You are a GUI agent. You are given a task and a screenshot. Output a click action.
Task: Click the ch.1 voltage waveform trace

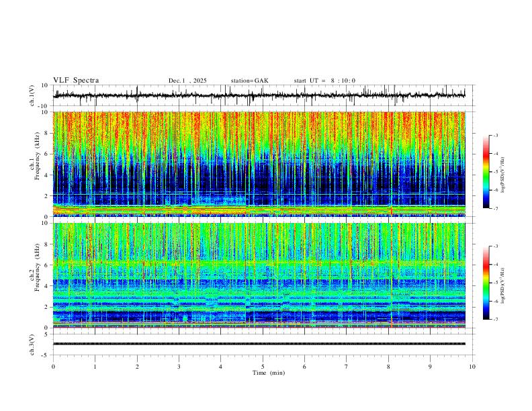pyautogui.click(x=259, y=95)
